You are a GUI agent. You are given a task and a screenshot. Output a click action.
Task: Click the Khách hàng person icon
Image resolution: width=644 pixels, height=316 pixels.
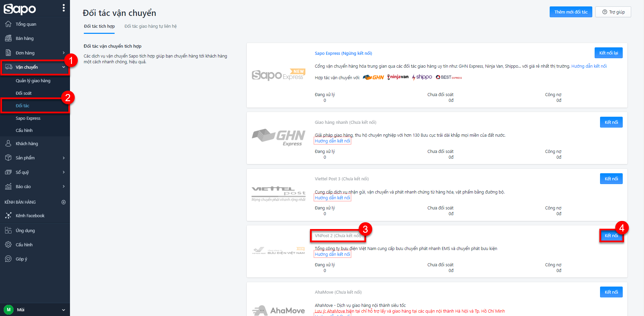[x=8, y=143]
